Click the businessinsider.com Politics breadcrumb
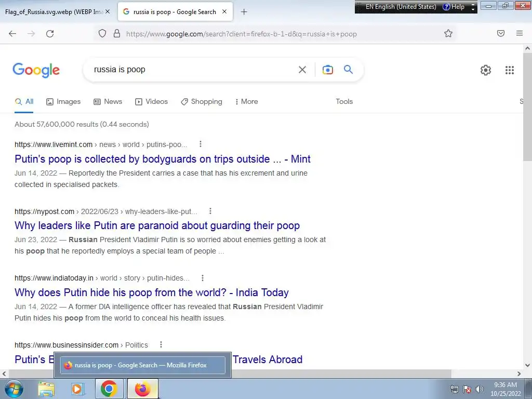This screenshot has width=532, height=399. pyautogui.click(x=81, y=345)
